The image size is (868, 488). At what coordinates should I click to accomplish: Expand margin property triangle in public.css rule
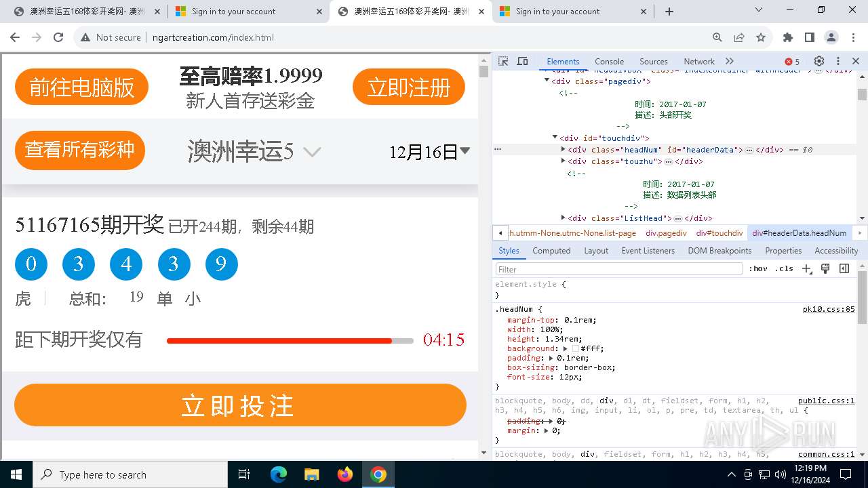coord(547,430)
